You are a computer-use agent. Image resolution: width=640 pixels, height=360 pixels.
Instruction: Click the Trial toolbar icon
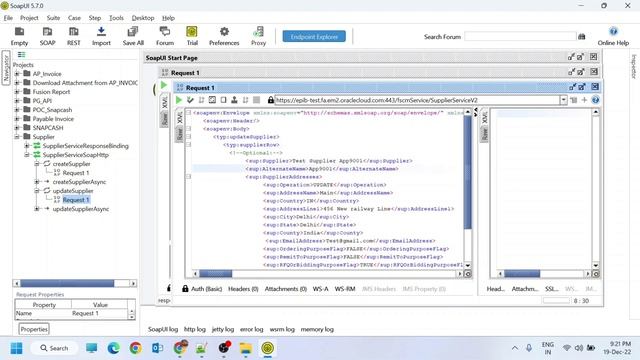192,36
